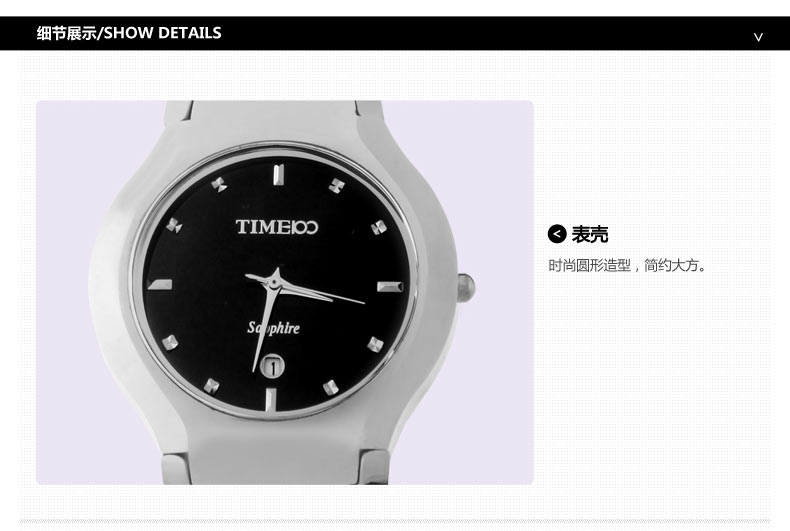
Task: Click the 3 o'clock hour marker
Action: click(x=389, y=287)
